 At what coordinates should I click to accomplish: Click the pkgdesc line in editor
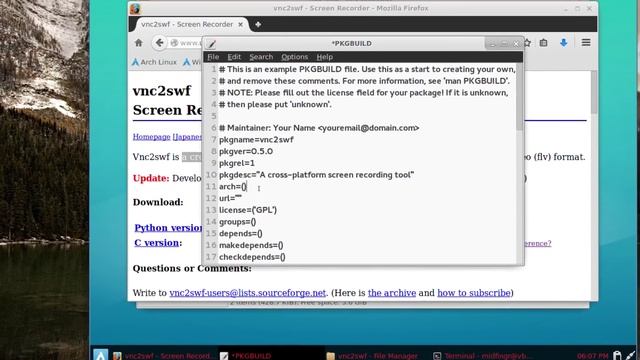(x=316, y=175)
